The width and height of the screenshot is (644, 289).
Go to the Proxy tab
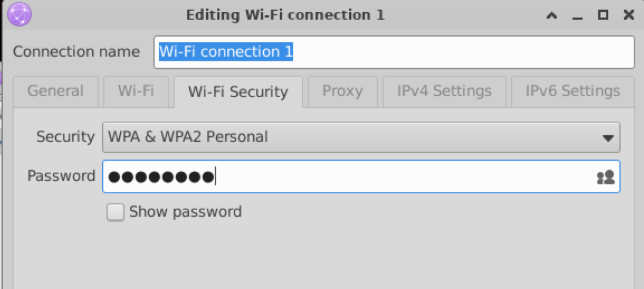pyautogui.click(x=342, y=91)
